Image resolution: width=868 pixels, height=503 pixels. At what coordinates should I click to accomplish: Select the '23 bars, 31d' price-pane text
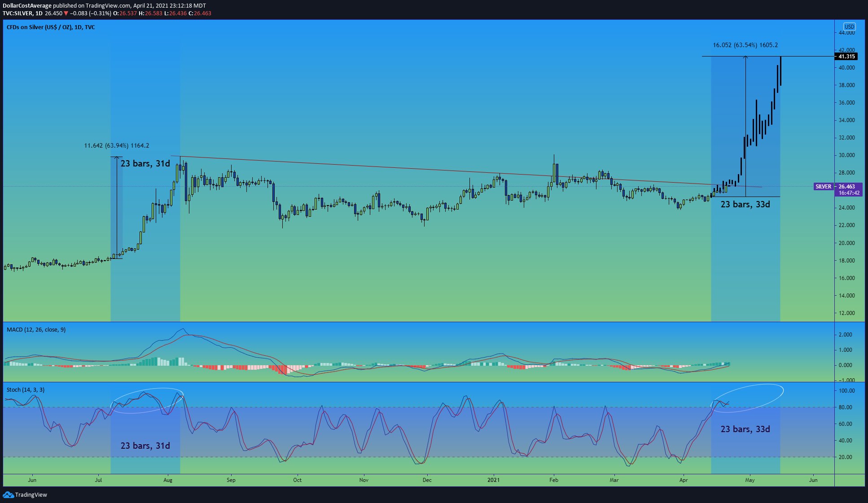pyautogui.click(x=145, y=164)
